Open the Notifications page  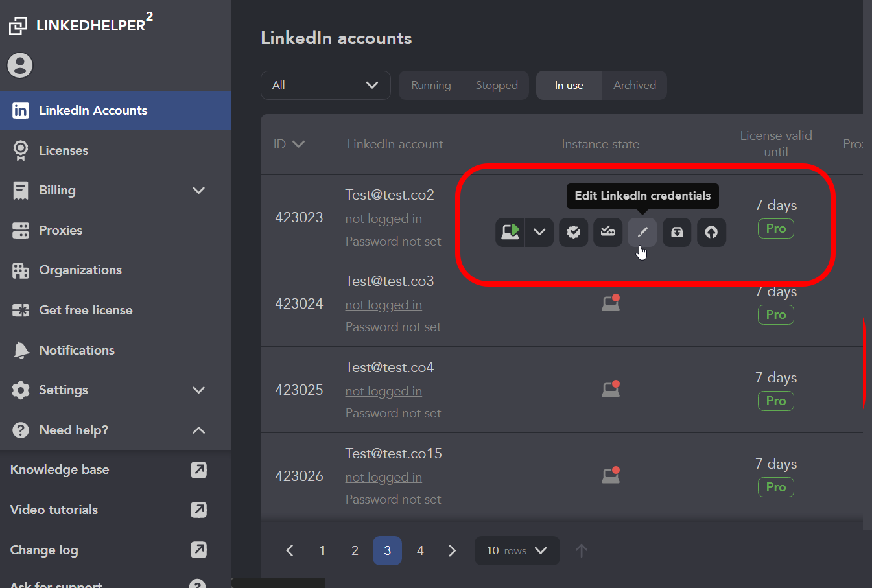point(115,350)
